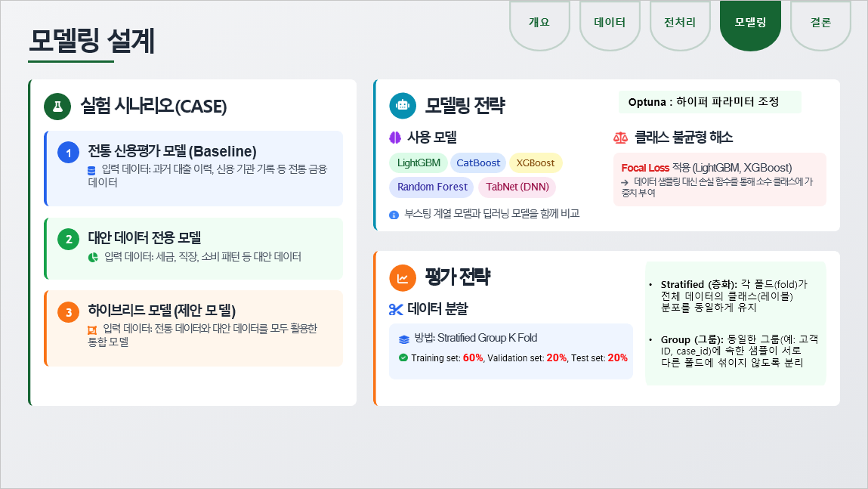This screenshot has height=489, width=868.
Task: Select the LightGBM model tag
Action: pos(418,163)
